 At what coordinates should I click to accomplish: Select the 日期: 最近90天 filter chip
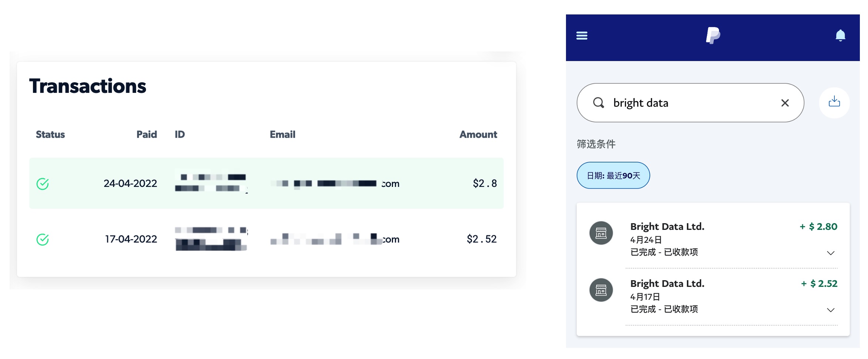pyautogui.click(x=613, y=175)
